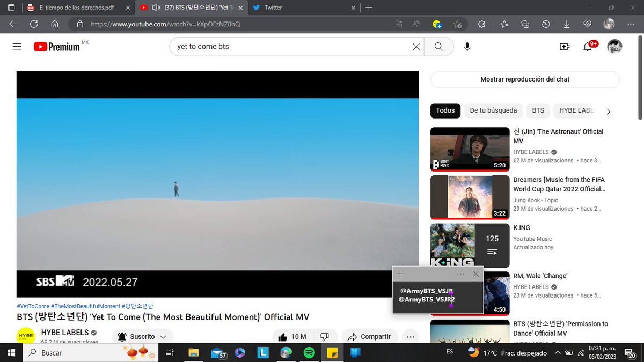Go back in the browser
644x362 pixels.
tap(13, 24)
